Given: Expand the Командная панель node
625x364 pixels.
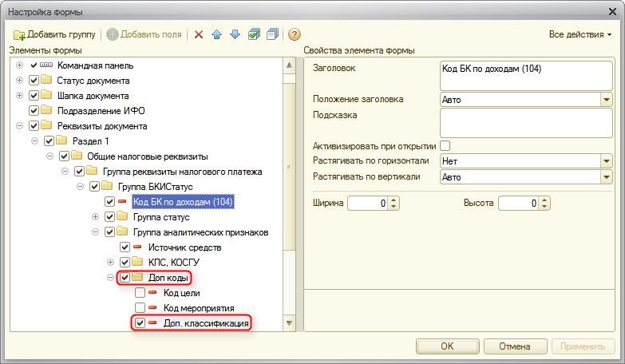Looking at the screenshot, I should 19,65.
